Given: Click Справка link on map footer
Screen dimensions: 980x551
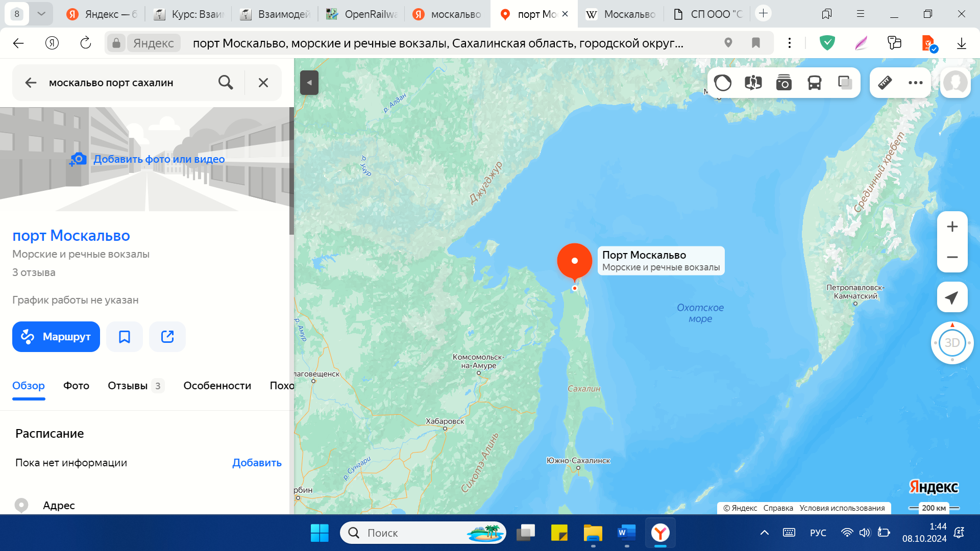Looking at the screenshot, I should [778, 508].
